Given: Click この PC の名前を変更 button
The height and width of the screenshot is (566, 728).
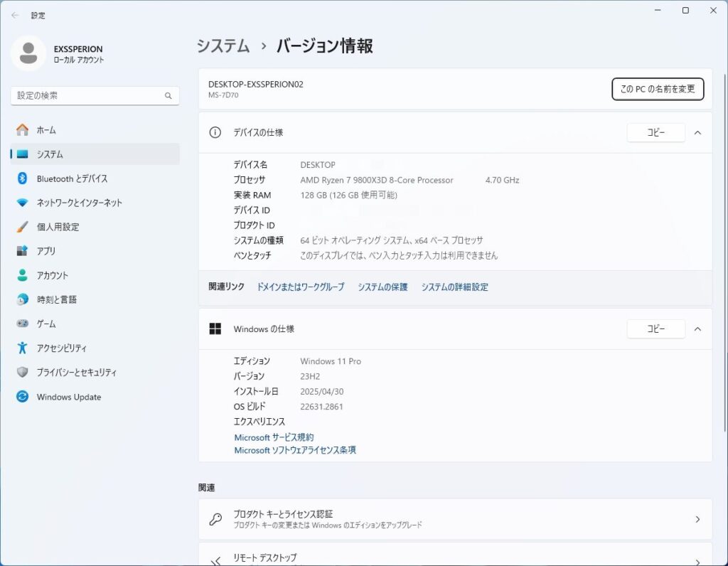Looking at the screenshot, I should tap(658, 89).
